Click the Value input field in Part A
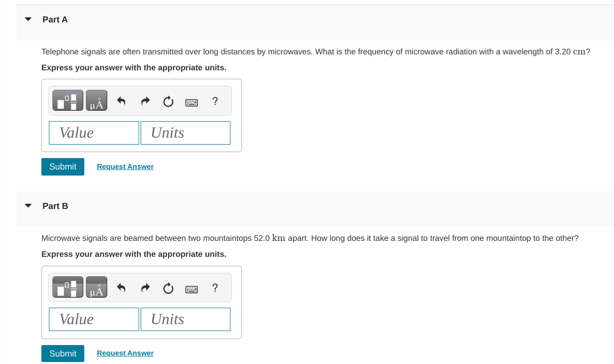The height and width of the screenshot is (364, 614). (93, 132)
